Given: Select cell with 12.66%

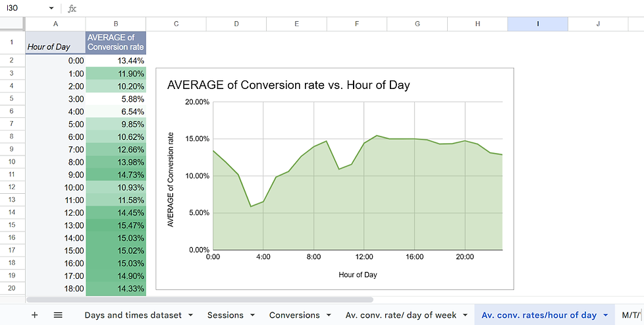Looking at the screenshot, I should click(x=116, y=150).
